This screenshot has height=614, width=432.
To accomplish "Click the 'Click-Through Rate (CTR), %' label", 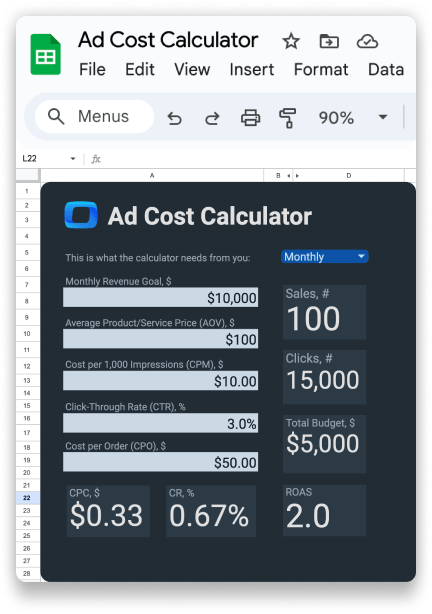I will 125,407.
